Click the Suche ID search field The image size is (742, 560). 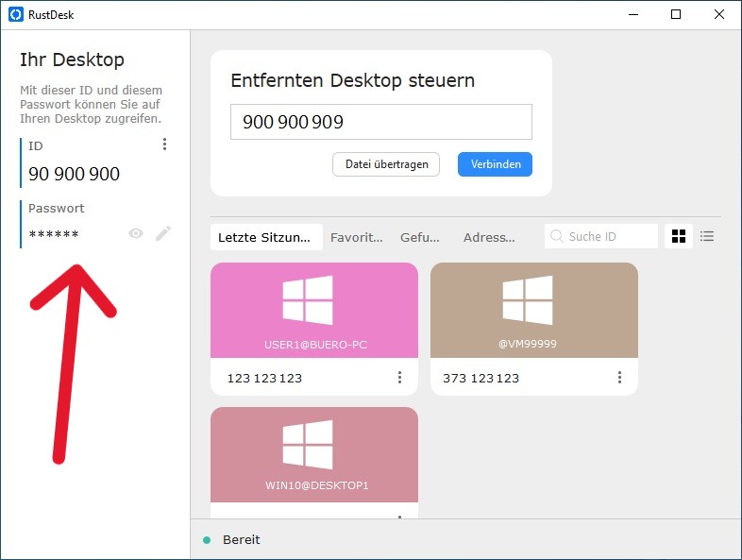(601, 236)
